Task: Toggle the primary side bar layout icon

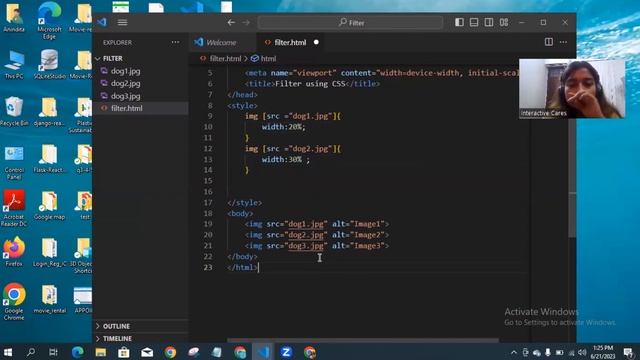Action: 459,22
